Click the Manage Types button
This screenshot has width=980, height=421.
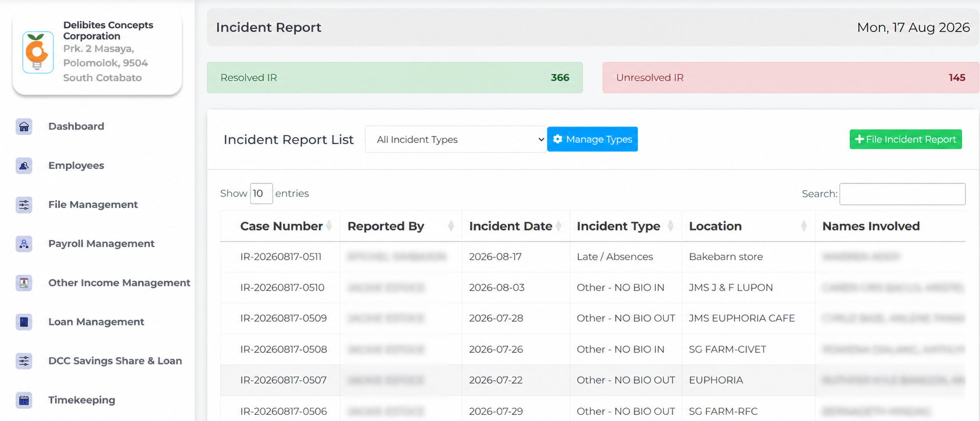tap(592, 139)
